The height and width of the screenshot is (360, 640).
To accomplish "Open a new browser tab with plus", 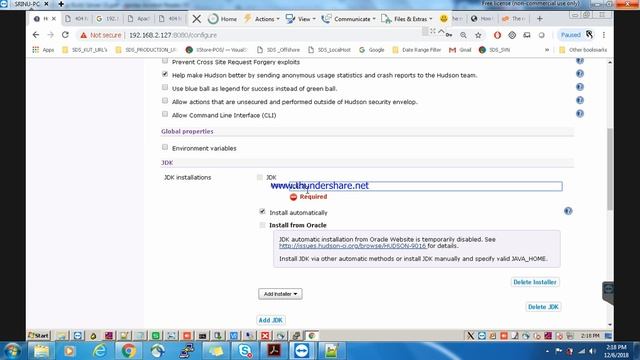I will [540, 19].
